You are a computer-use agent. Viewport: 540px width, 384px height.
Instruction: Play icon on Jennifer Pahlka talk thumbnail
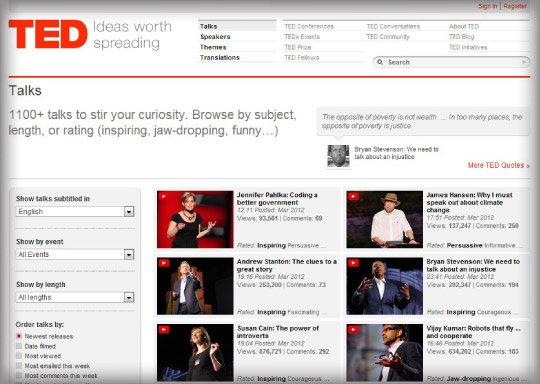(164, 196)
